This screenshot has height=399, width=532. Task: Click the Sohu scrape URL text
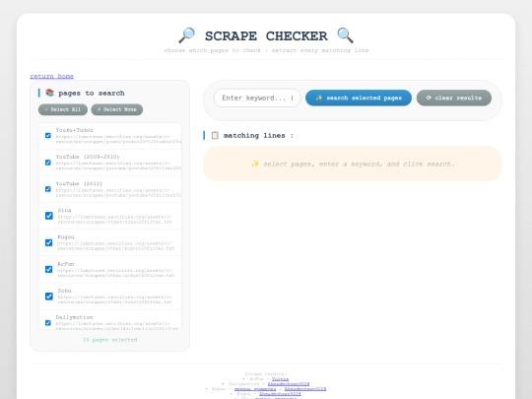115,299
